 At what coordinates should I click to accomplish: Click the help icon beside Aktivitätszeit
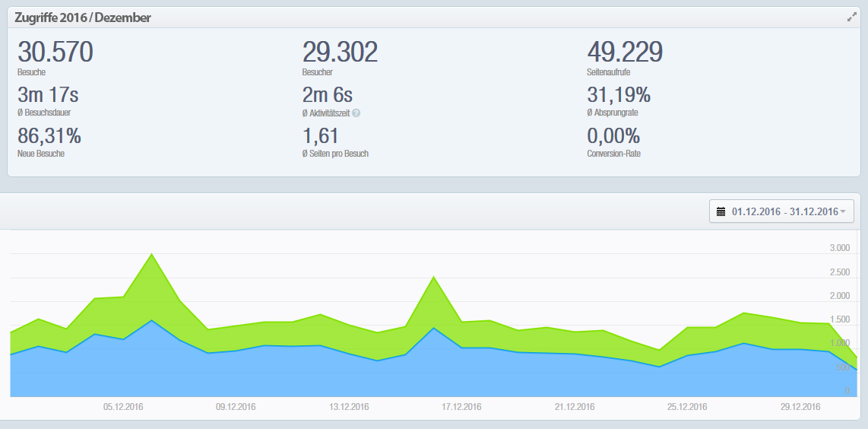tap(356, 113)
